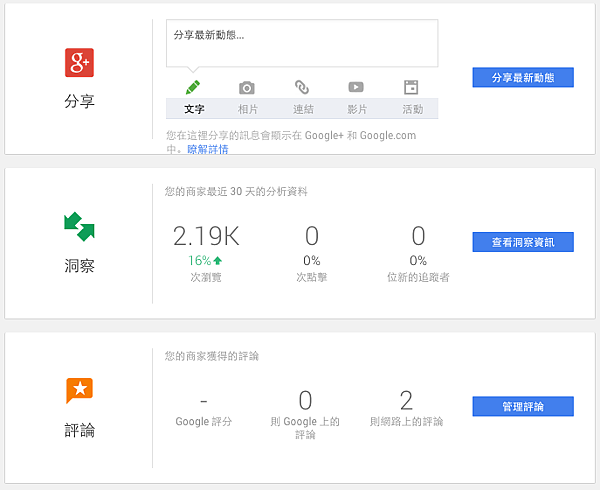The image size is (600, 490).
Task: Click the 則 Google 上的評論 label
Action: tap(305, 428)
